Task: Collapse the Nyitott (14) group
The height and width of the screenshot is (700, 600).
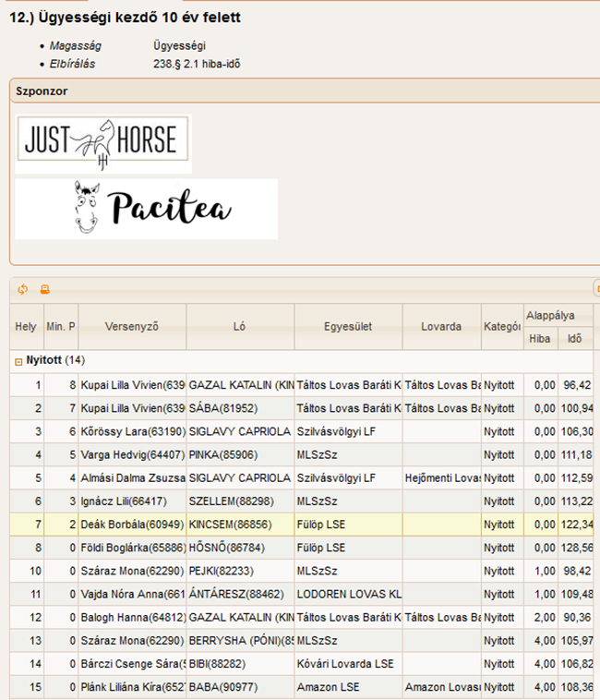Action: [18, 360]
